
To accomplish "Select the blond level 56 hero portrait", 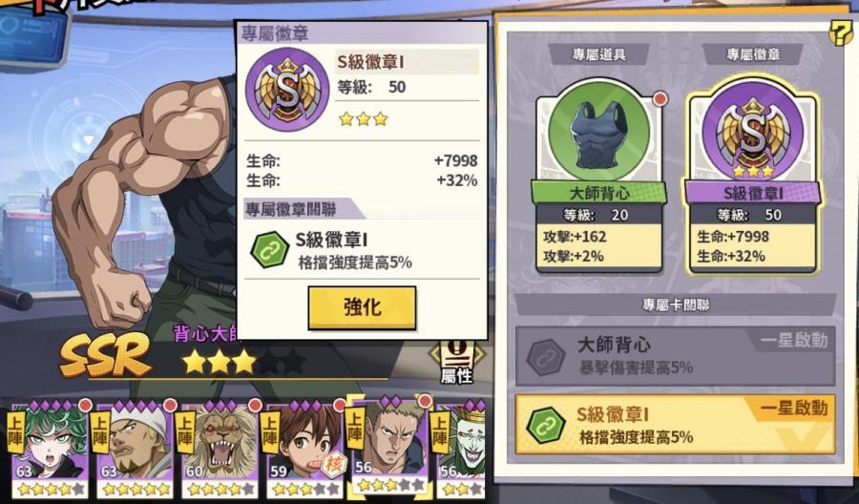I will tap(389, 447).
